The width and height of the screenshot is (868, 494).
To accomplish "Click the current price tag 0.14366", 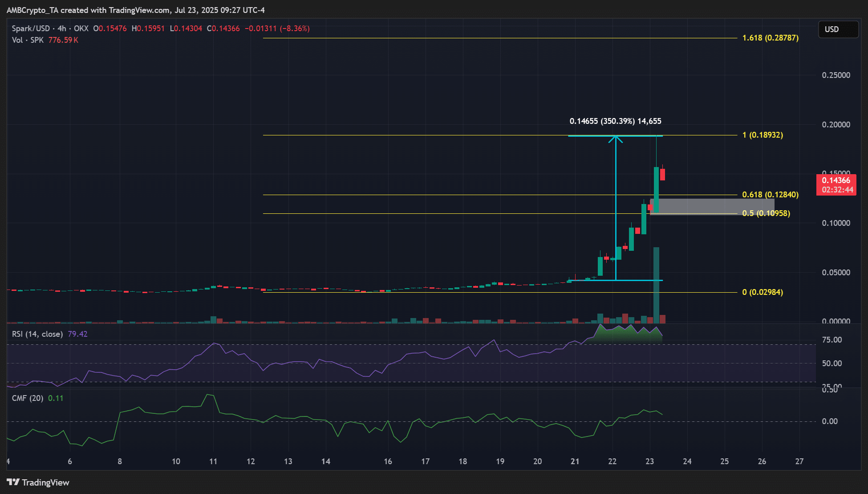I will 836,185.
